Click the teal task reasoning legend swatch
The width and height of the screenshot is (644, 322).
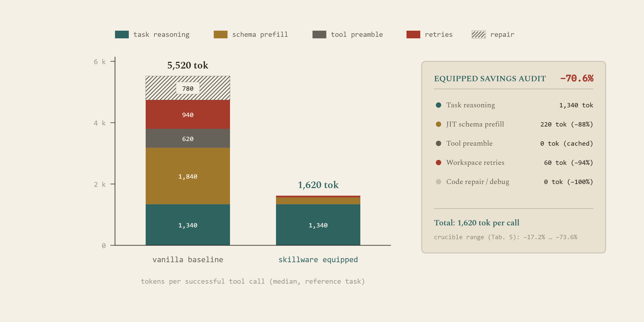click(122, 34)
